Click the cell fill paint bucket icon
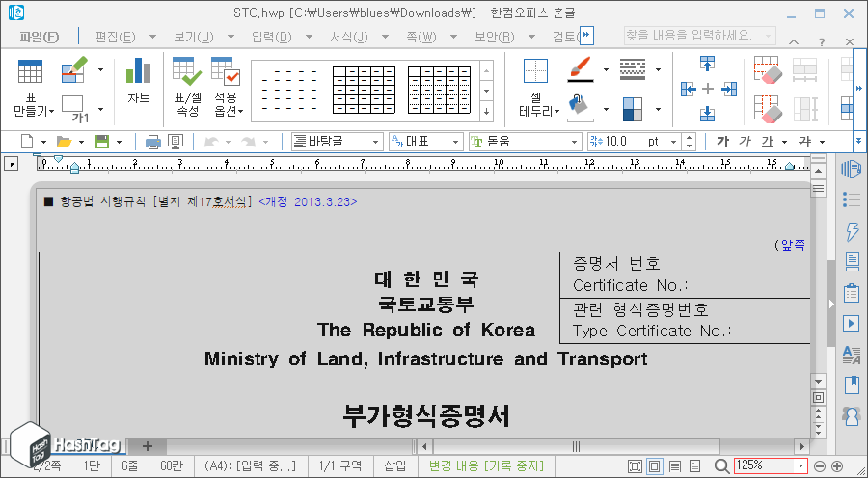This screenshot has width=868, height=478. click(581, 109)
